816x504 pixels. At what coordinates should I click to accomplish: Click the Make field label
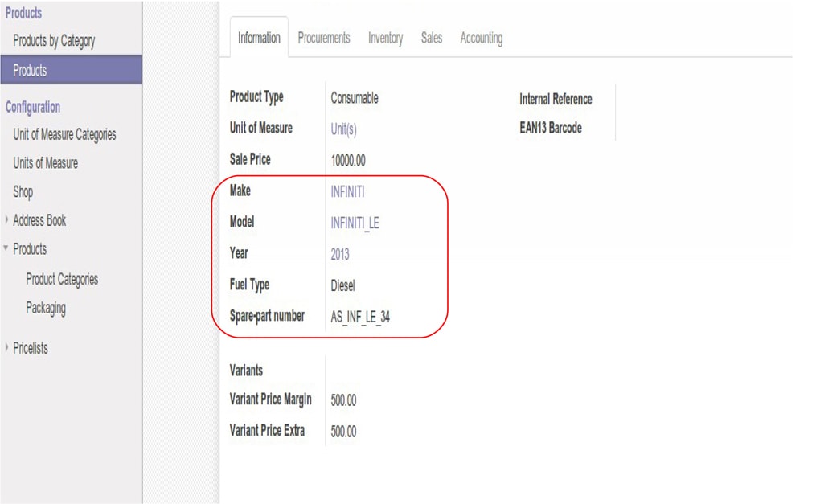240,191
